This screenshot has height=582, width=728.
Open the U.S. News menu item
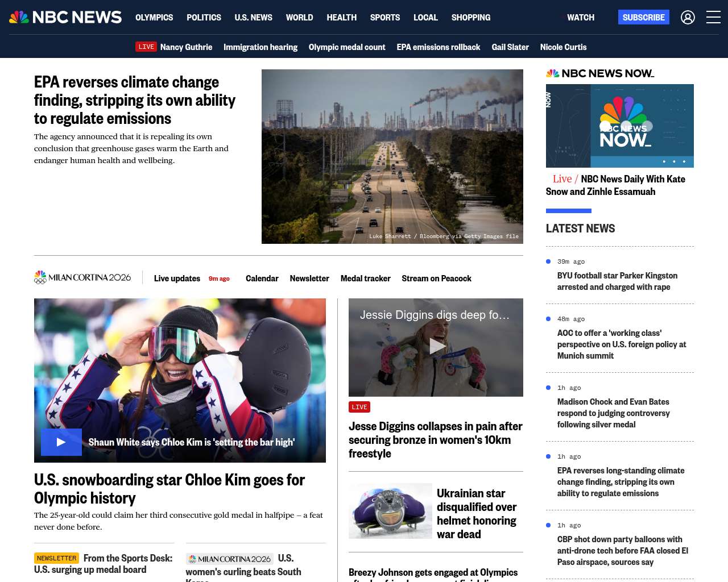[253, 18]
